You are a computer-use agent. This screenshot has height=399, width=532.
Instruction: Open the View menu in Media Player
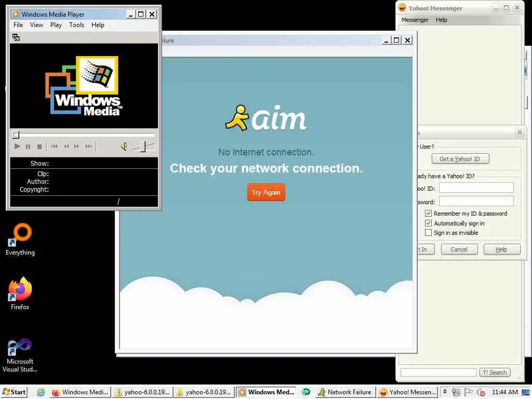[x=37, y=25]
